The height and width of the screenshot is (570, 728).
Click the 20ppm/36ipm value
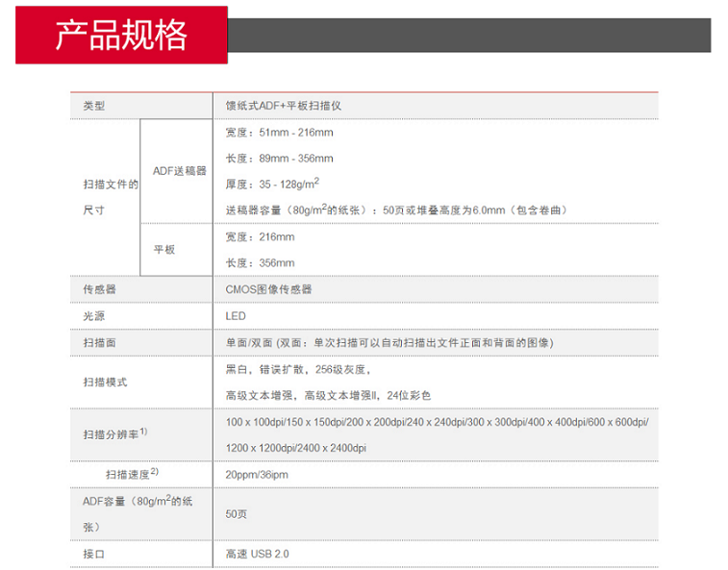point(257,475)
